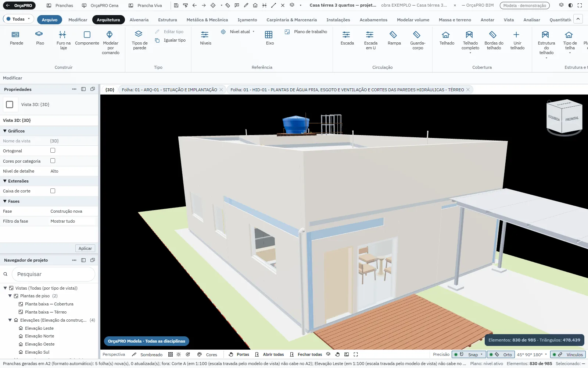Enable Cores por categoria checkbox

[53, 161]
